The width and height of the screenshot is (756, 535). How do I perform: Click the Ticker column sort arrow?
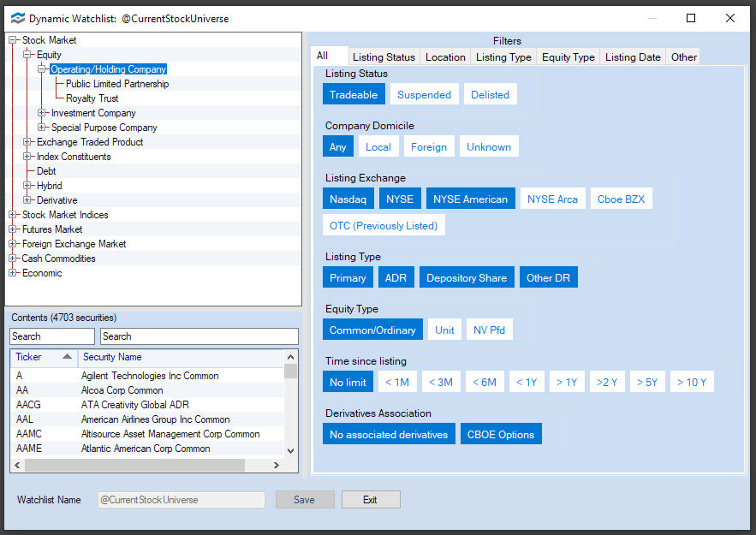68,357
